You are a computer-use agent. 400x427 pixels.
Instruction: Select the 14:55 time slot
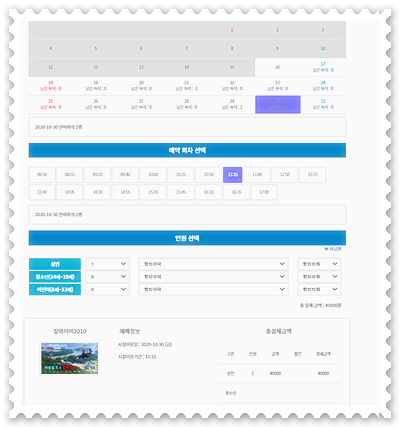[125, 192]
